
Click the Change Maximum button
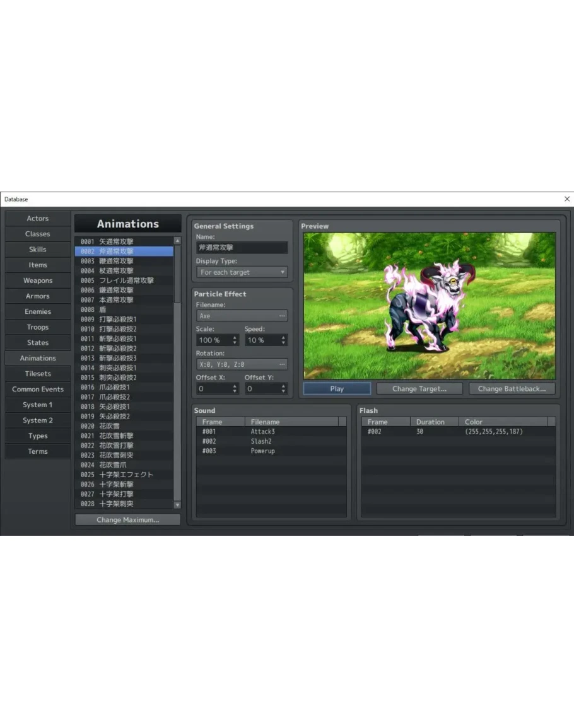click(x=127, y=520)
